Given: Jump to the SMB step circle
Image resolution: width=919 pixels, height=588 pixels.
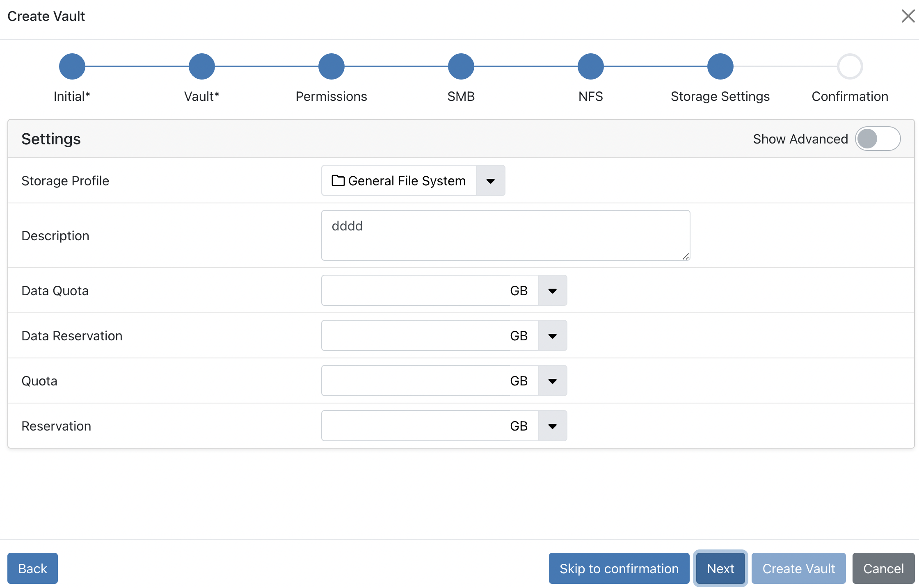Looking at the screenshot, I should pos(461,66).
